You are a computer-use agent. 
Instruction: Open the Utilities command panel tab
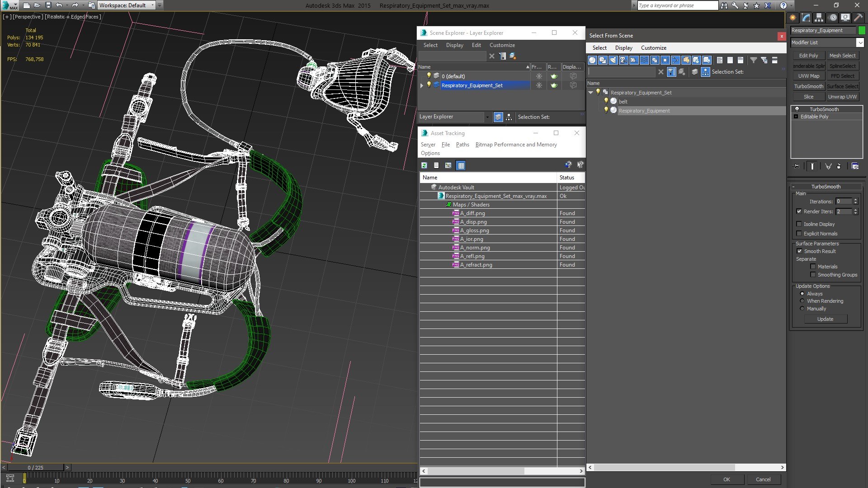click(858, 18)
